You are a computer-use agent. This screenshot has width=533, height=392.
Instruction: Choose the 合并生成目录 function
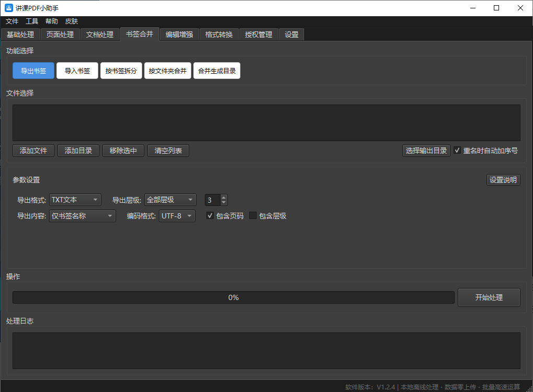point(217,71)
